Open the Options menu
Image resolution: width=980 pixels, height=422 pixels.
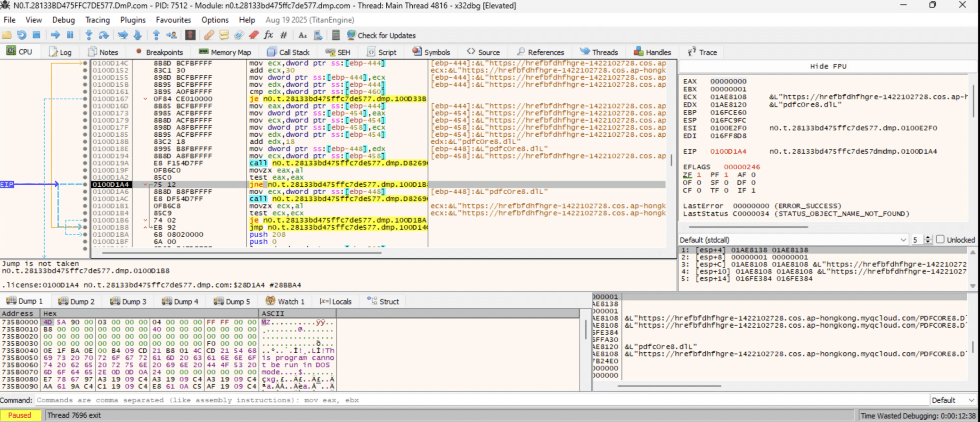coord(215,20)
